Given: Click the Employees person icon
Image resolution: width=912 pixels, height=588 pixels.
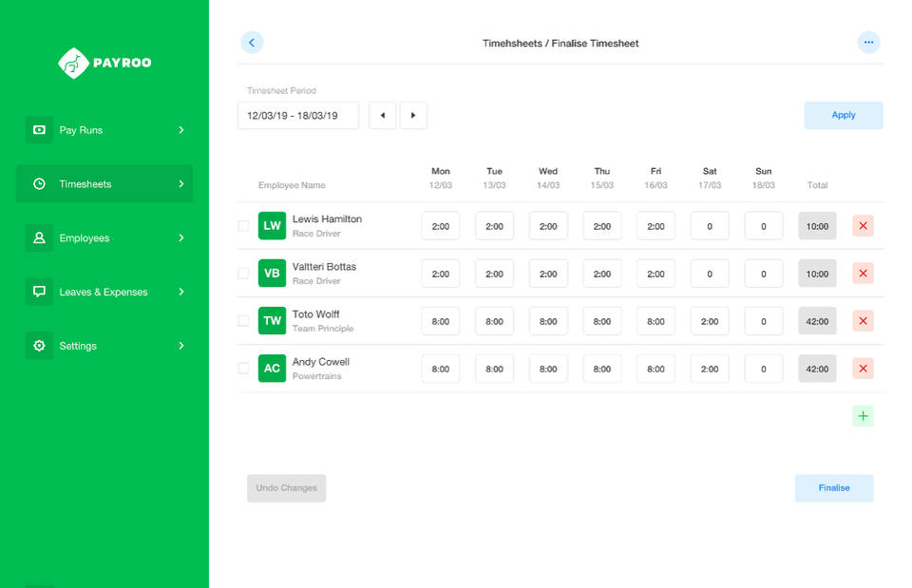Looking at the screenshot, I should point(39,237).
